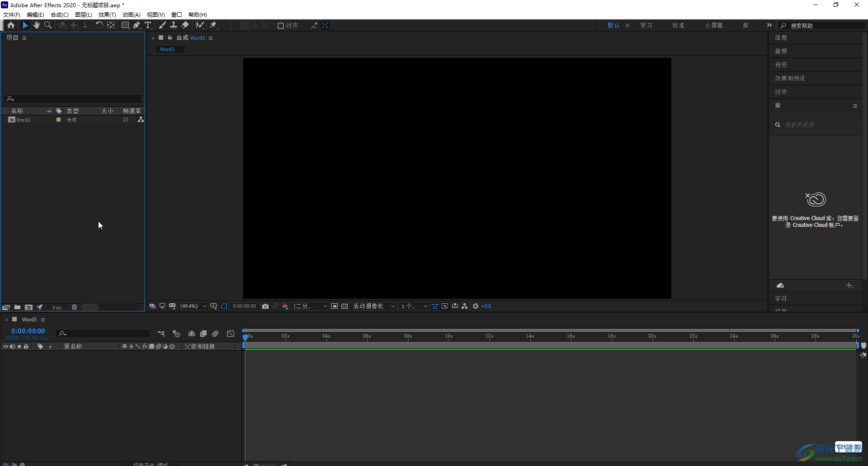This screenshot has width=868, height=466.
Task: Open show channel color management icon
Action: pyautogui.click(x=285, y=306)
